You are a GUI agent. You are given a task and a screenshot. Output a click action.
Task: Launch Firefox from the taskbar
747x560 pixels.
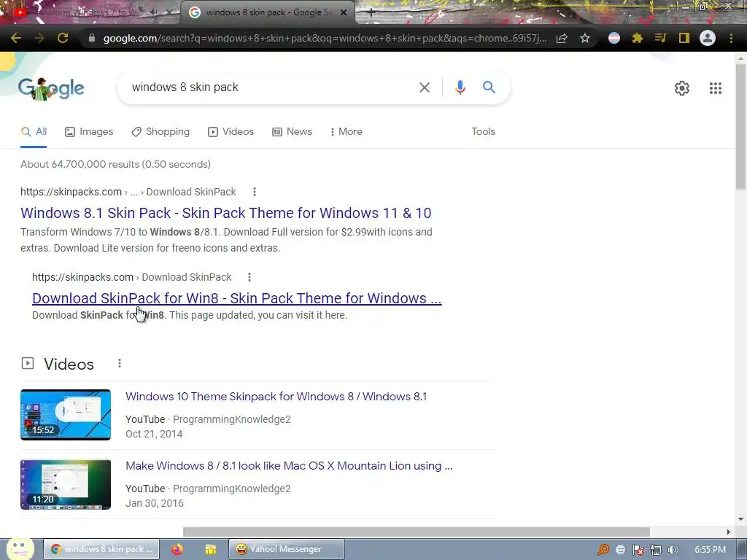177,549
